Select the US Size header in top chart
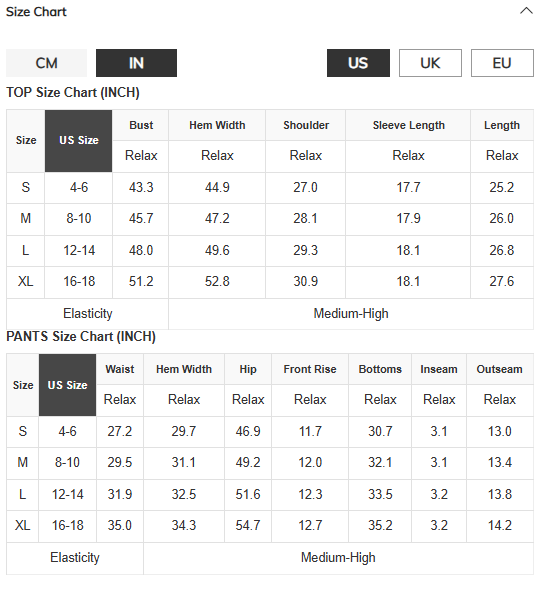The height and width of the screenshot is (594, 550). [x=79, y=141]
